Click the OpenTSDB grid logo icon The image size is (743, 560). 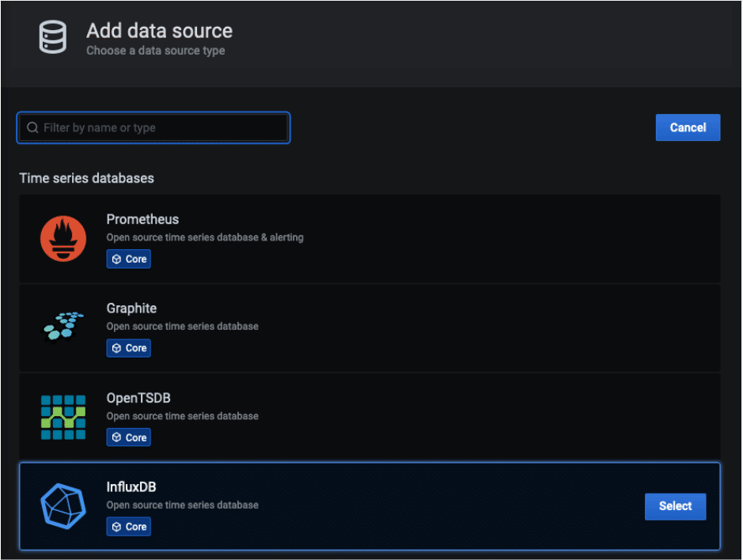(63, 417)
